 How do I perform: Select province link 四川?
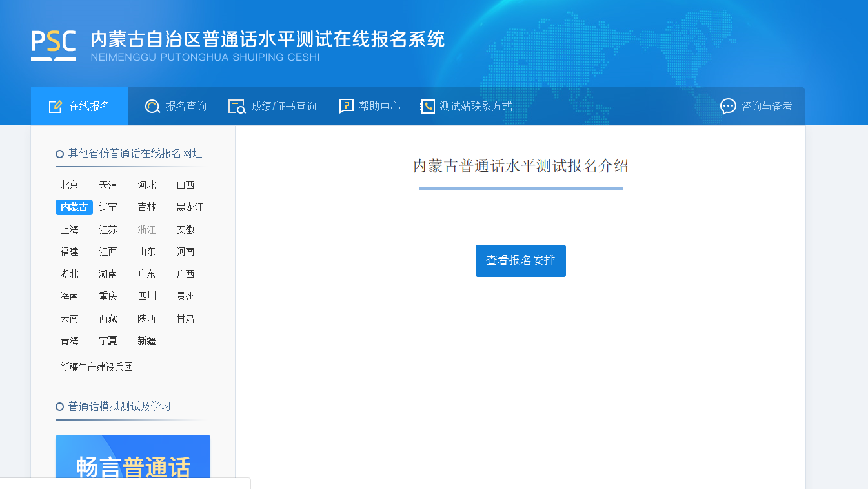[x=147, y=297]
